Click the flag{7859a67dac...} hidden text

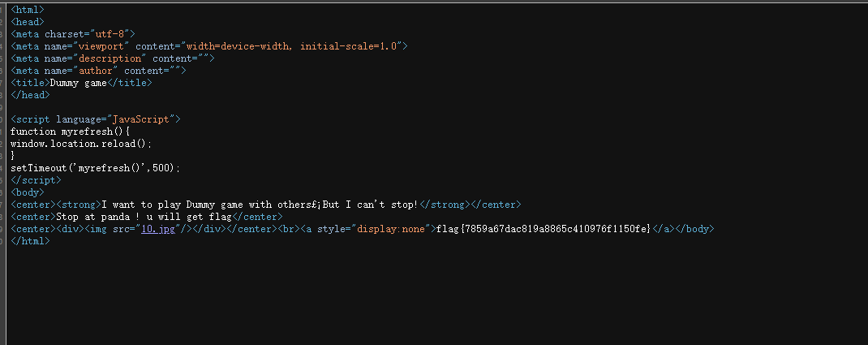(544, 229)
